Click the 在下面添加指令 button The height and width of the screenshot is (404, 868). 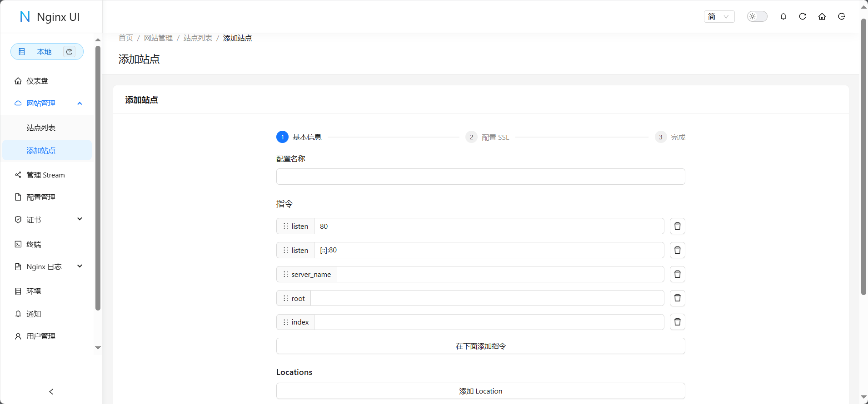[480, 346]
